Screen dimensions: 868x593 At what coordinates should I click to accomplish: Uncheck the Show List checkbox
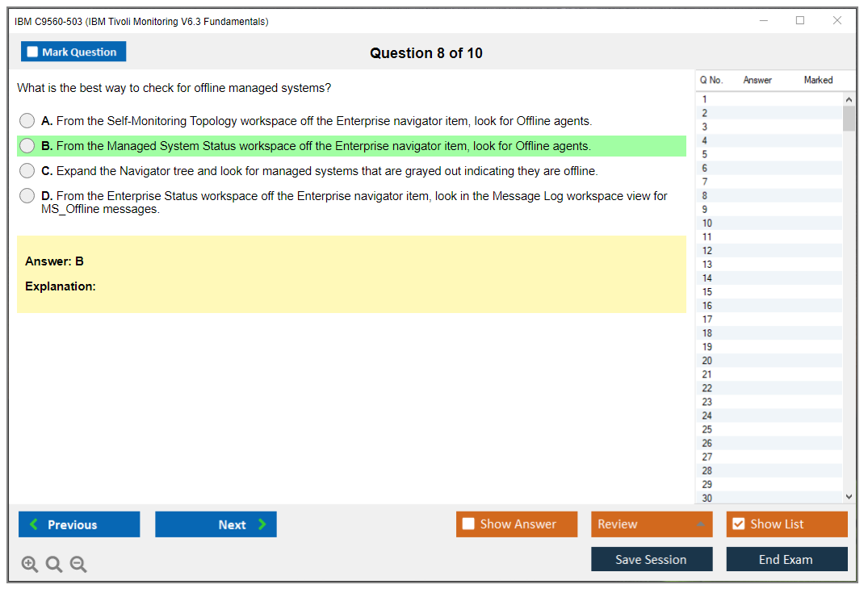point(738,524)
